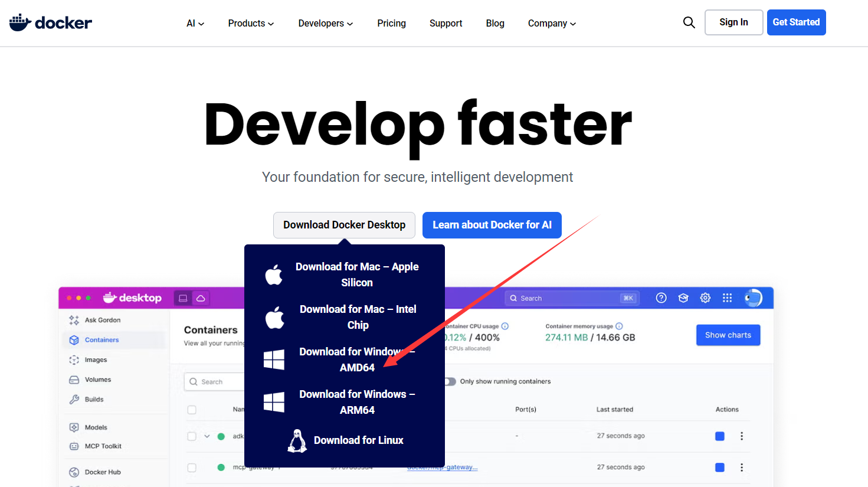This screenshot has width=868, height=487.
Task: Expand the Products navigation menu
Action: click(x=251, y=24)
